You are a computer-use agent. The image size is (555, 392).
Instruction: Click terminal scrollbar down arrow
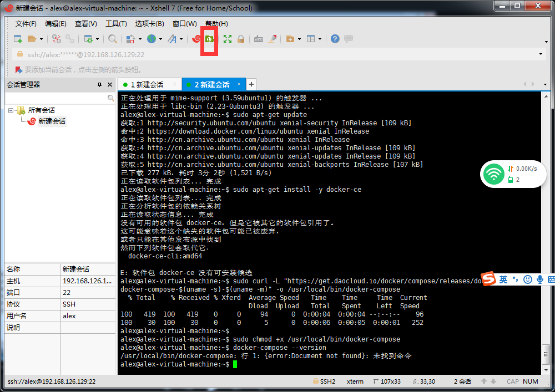coord(546,370)
